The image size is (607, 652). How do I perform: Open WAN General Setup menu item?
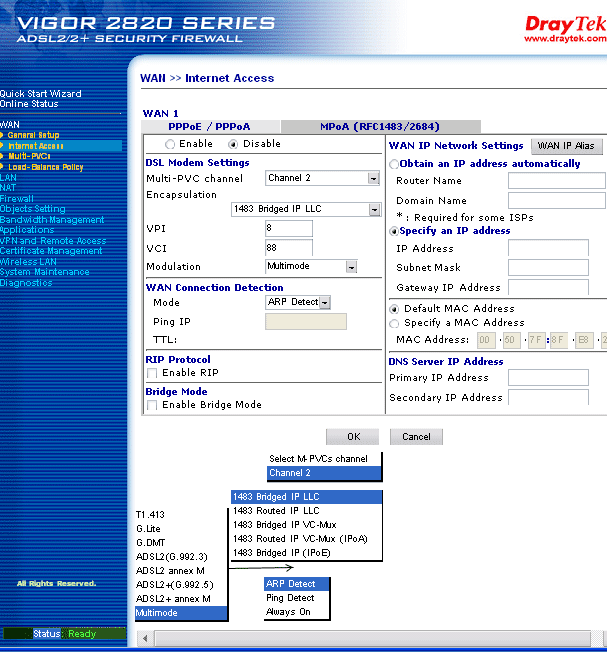[33, 135]
